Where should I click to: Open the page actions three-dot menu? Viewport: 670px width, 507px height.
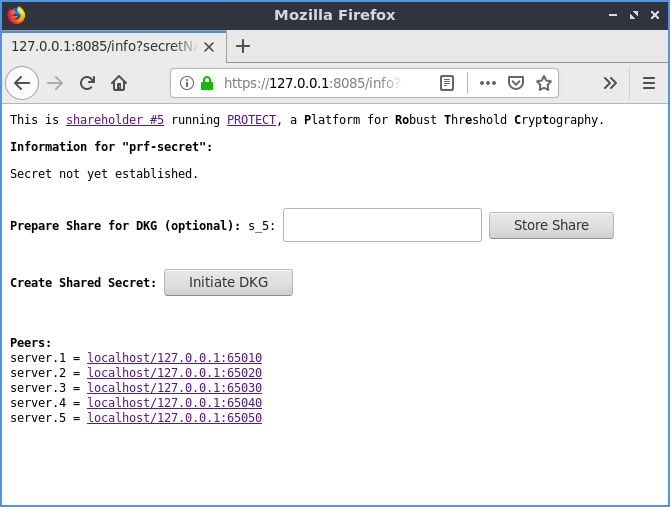488,83
